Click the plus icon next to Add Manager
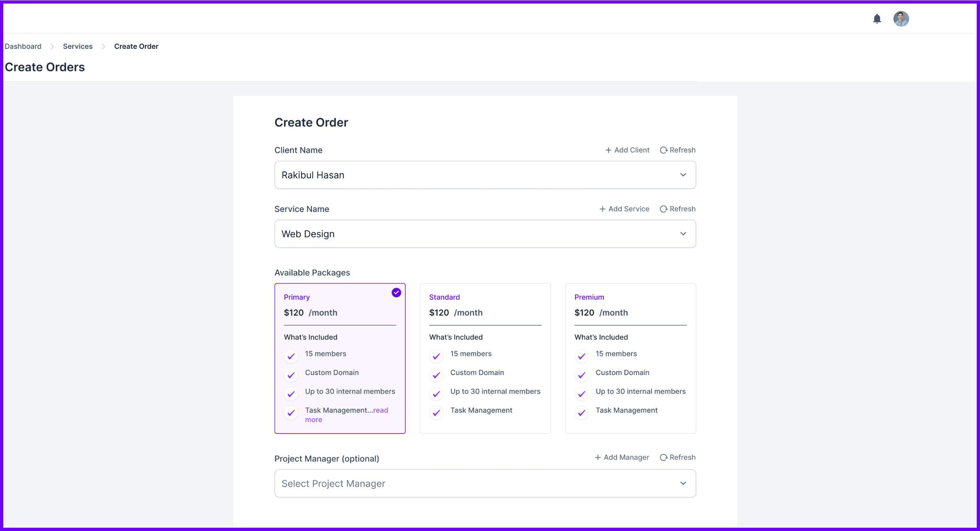 click(597, 457)
